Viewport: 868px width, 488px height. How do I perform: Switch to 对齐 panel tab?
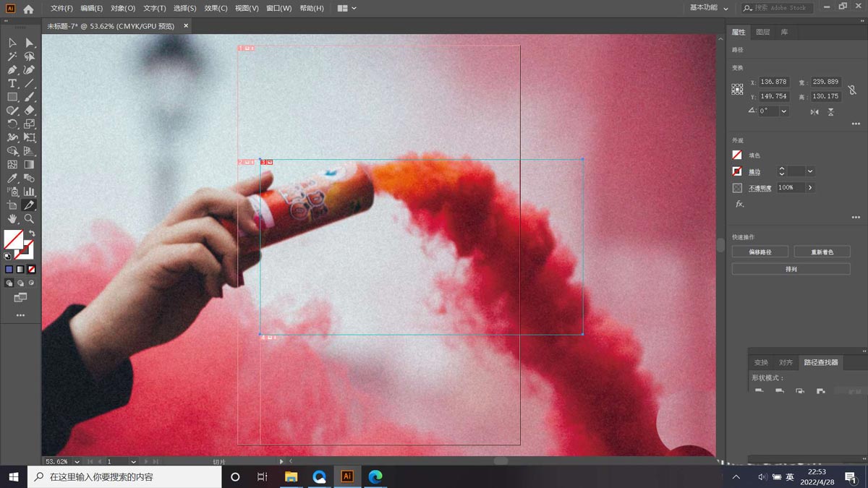(786, 362)
